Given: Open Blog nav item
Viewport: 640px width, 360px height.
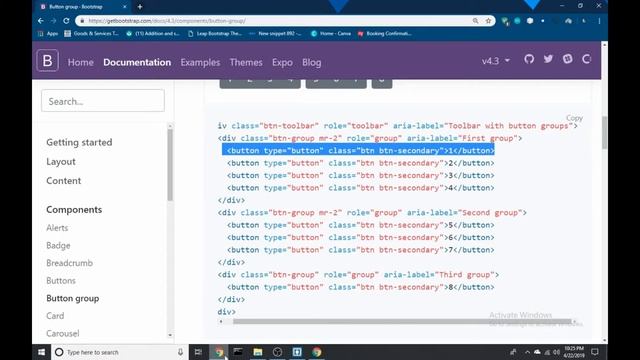Looking at the screenshot, I should [311, 62].
